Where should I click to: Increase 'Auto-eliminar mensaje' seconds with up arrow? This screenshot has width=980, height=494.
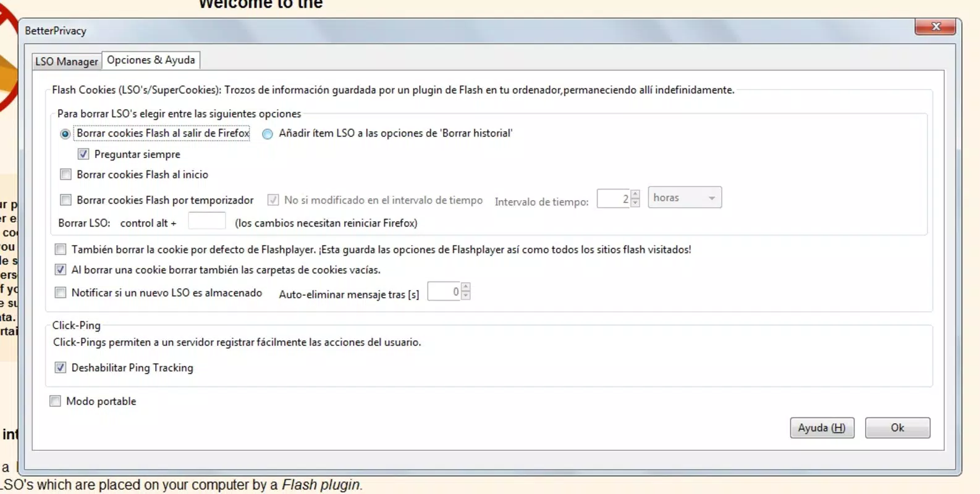[x=466, y=287]
